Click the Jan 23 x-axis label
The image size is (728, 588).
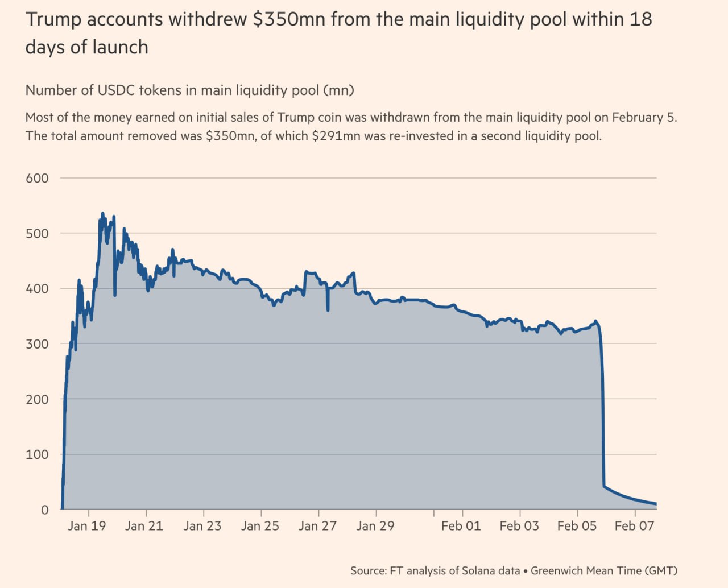point(202,526)
